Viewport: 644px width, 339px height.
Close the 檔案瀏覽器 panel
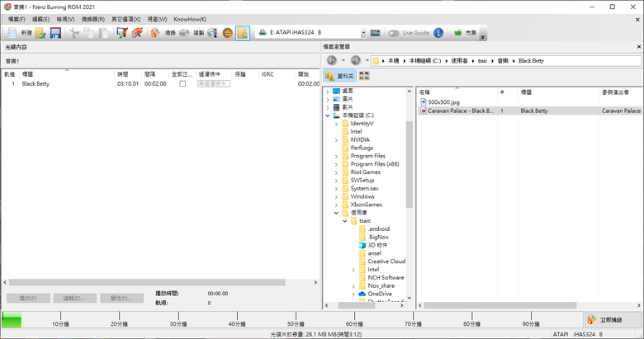(639, 47)
